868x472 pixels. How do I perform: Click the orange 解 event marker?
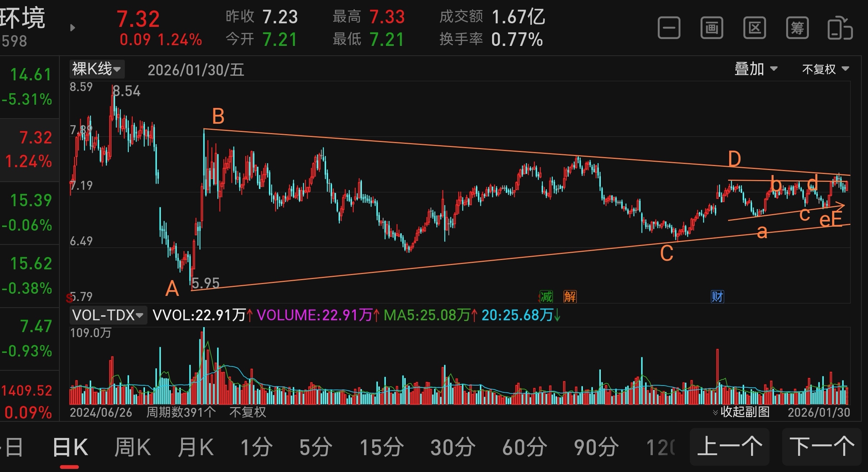point(570,297)
